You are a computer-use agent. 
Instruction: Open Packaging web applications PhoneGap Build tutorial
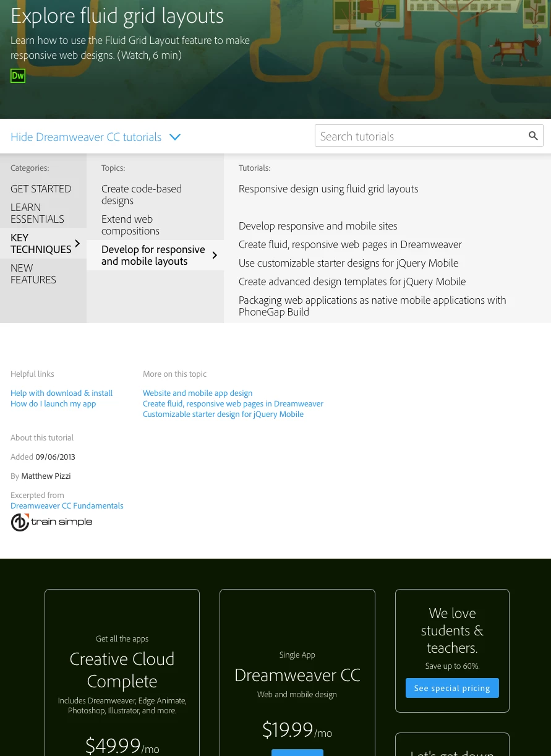click(x=372, y=306)
